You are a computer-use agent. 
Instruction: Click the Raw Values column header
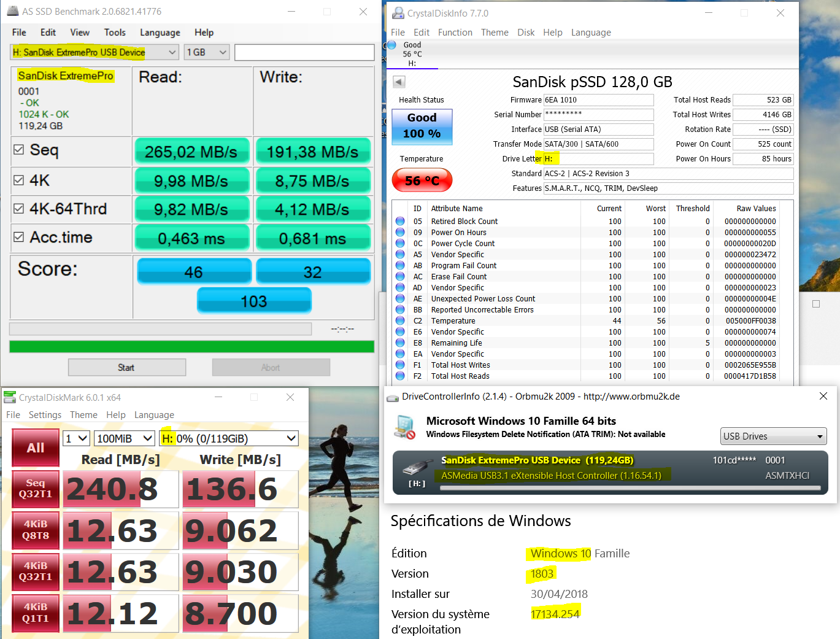click(x=756, y=209)
